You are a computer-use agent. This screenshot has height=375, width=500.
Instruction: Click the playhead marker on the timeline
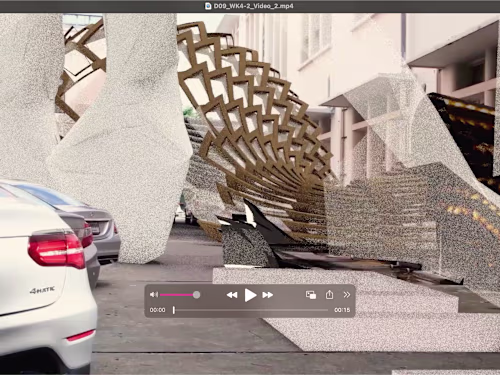point(174,310)
